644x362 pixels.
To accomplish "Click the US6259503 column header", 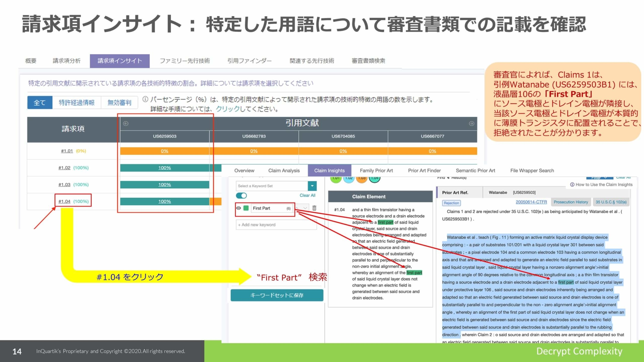I will point(165,136).
